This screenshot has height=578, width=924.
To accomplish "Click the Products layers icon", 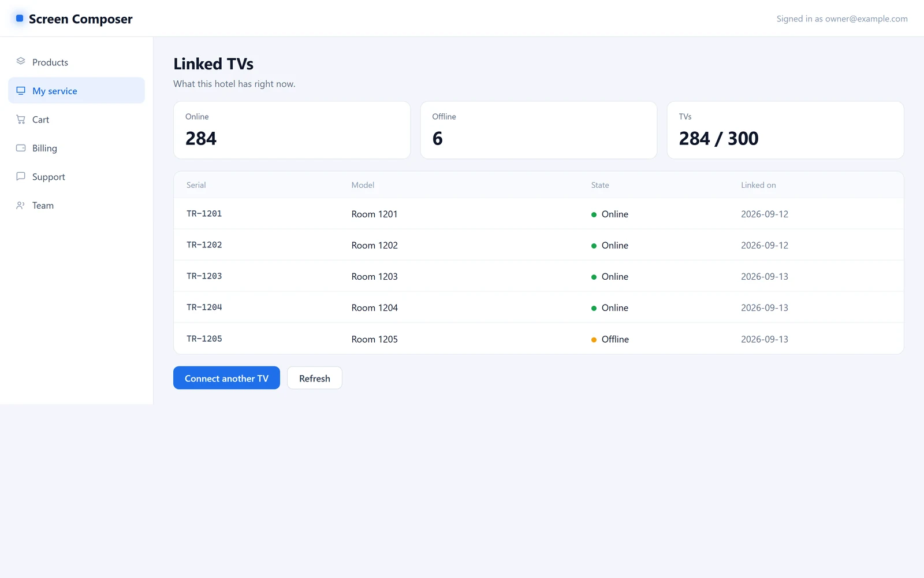I will (21, 61).
